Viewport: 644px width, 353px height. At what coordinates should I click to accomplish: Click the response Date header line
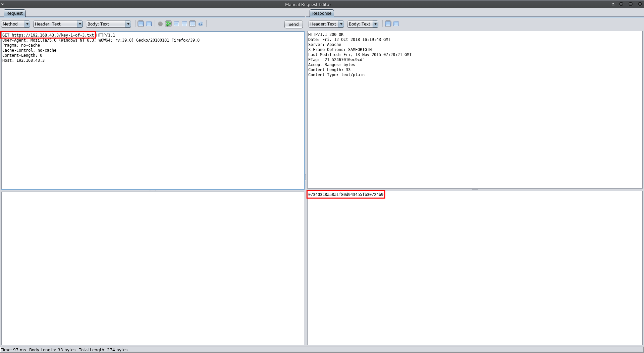[x=349, y=40]
